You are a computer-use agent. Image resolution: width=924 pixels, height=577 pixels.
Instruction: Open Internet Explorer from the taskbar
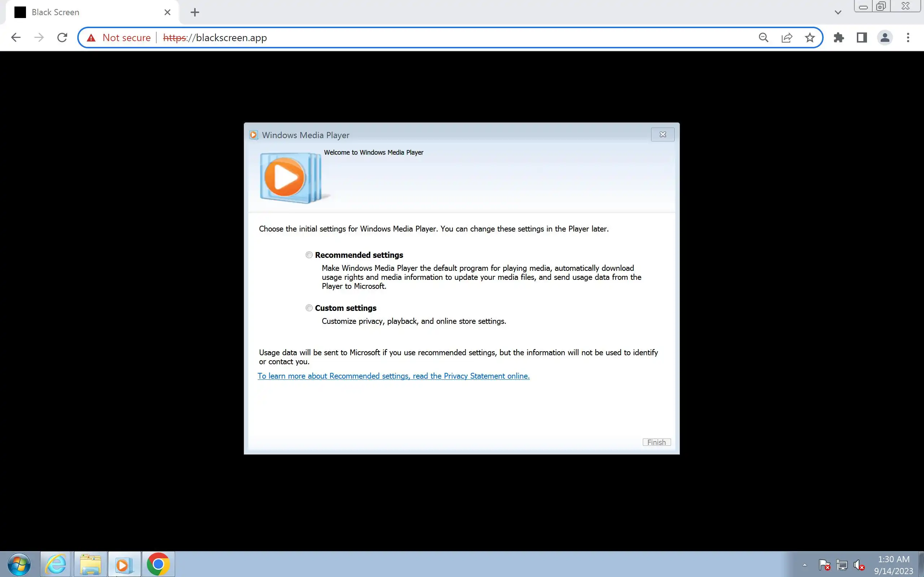click(56, 564)
